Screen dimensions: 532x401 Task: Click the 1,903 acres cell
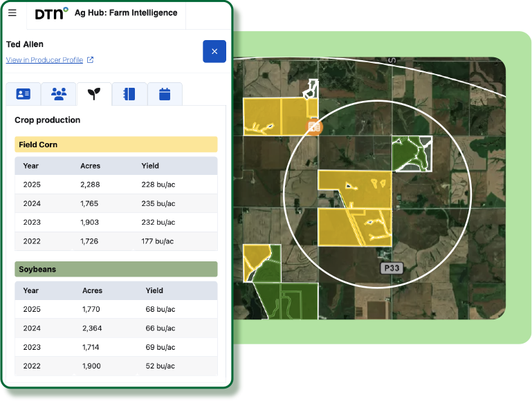(x=89, y=223)
